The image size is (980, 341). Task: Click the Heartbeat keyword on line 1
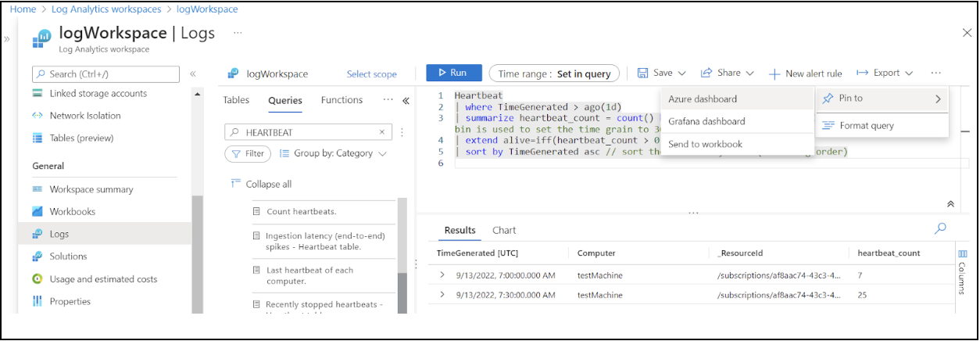pos(478,95)
